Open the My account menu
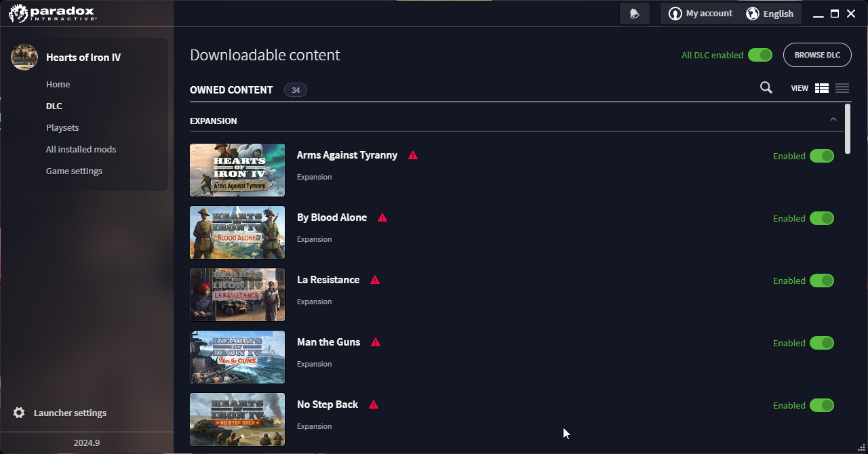868x454 pixels. (x=701, y=14)
